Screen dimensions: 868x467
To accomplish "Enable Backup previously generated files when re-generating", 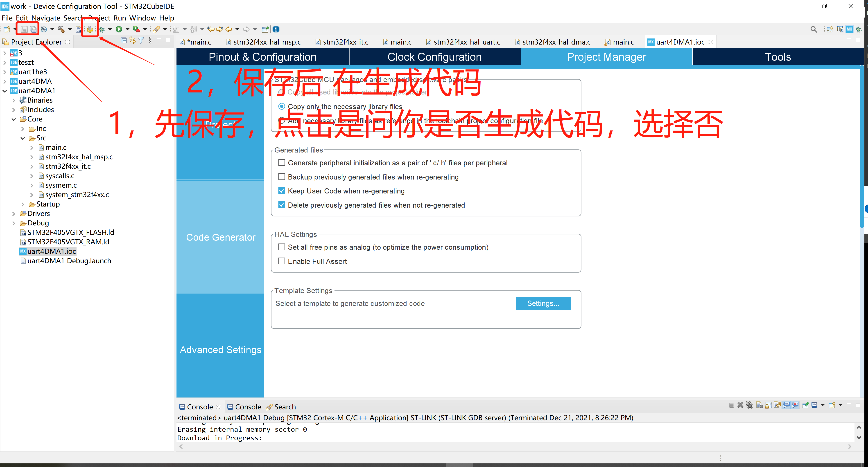I will click(282, 177).
